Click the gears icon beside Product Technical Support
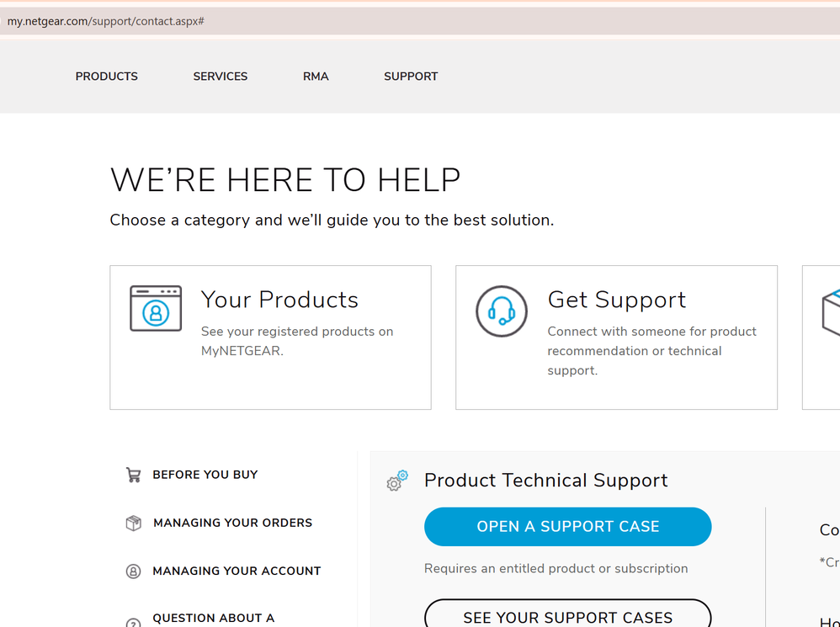Screen dimensions: 840x627 (x=397, y=481)
